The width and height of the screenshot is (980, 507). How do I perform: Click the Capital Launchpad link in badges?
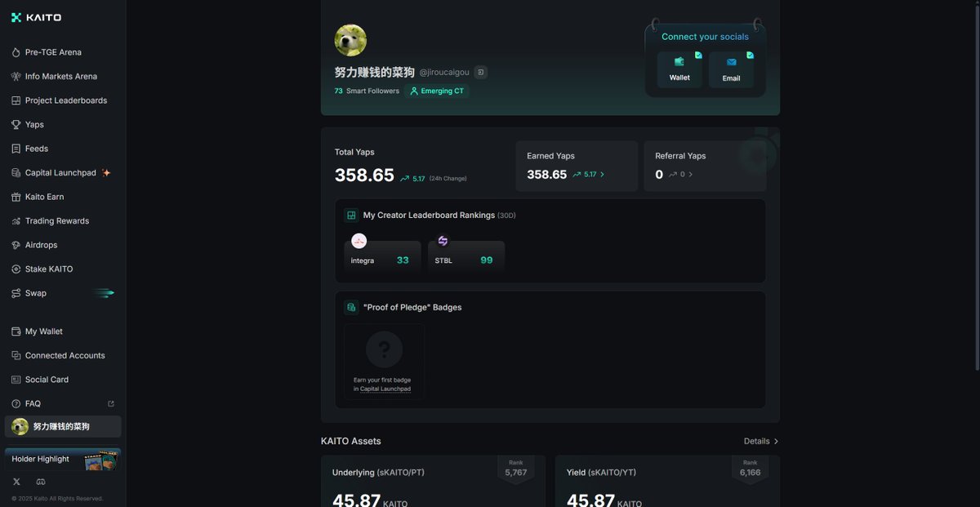tap(385, 389)
